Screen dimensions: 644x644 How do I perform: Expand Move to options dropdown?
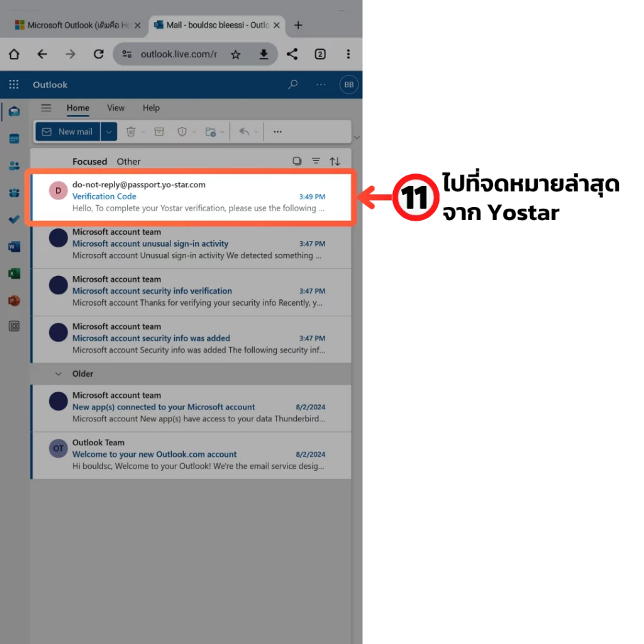(222, 132)
